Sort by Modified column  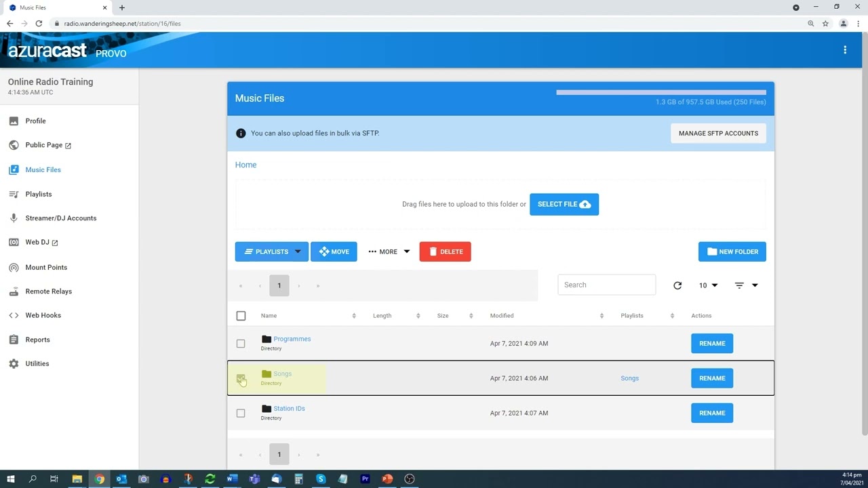pyautogui.click(x=547, y=316)
